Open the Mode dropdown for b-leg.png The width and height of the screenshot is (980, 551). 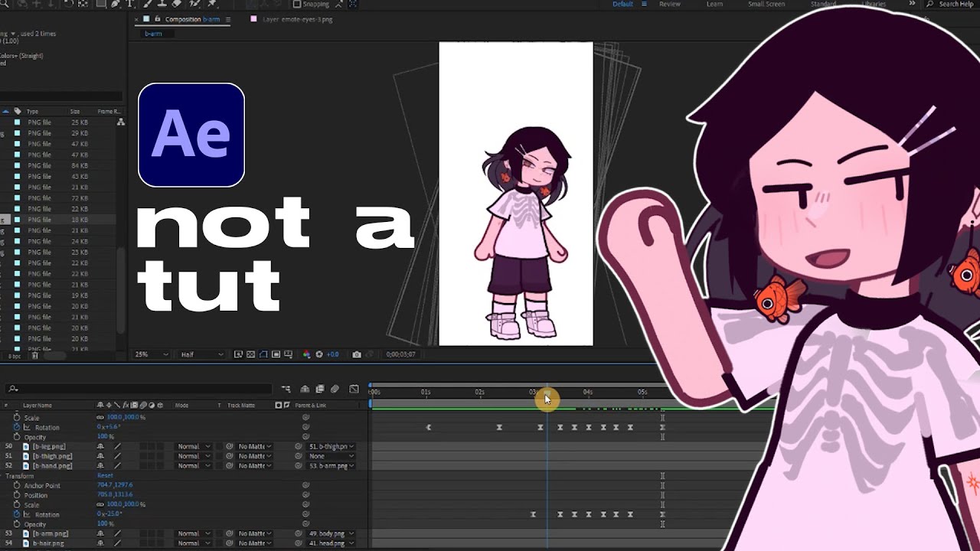click(194, 446)
